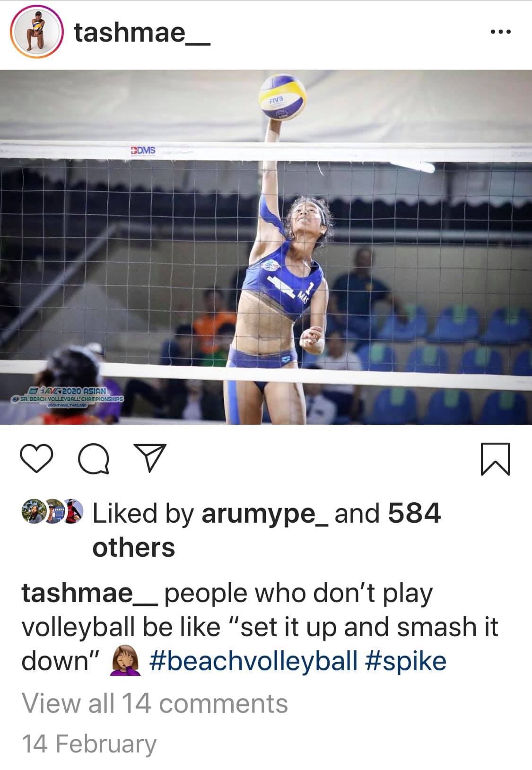Tap the tashmae__ username in header
The height and width of the screenshot is (770, 532).
tap(142, 33)
